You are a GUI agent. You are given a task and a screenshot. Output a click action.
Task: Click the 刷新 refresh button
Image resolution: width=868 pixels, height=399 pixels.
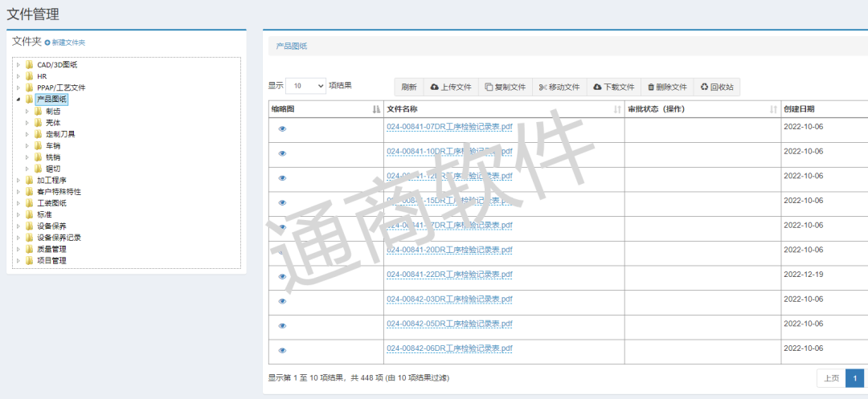409,87
